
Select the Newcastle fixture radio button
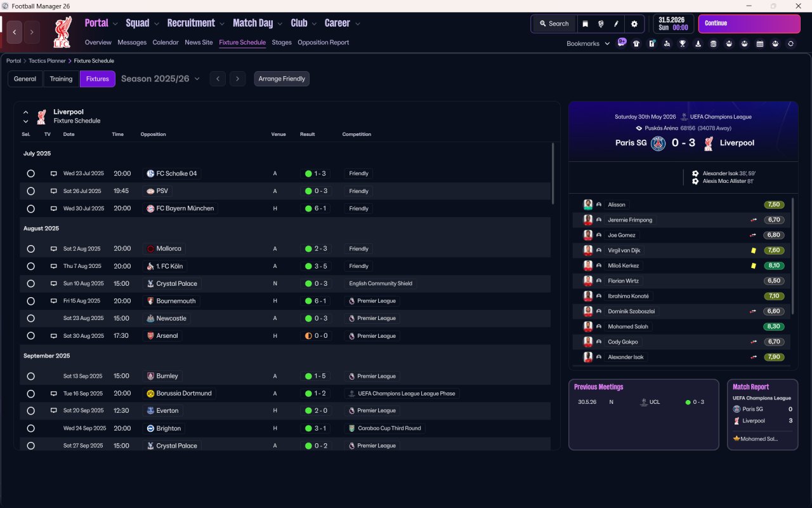[30, 318]
